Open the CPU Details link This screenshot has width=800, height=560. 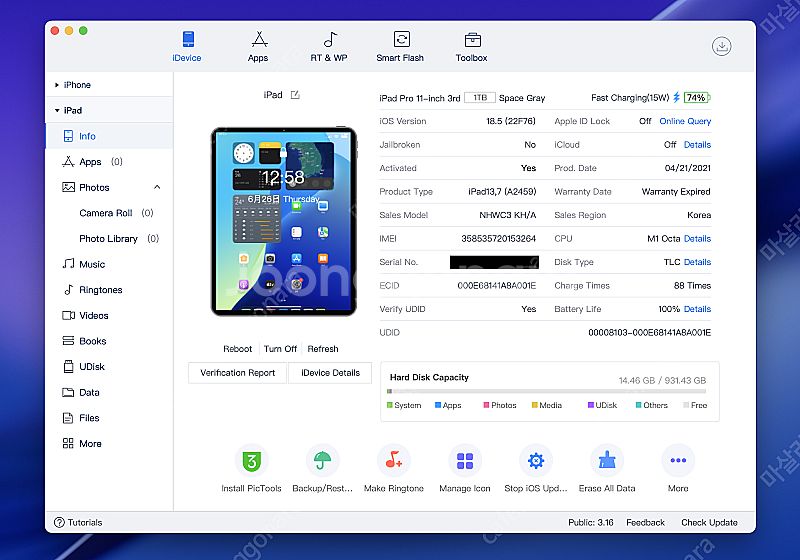click(697, 238)
